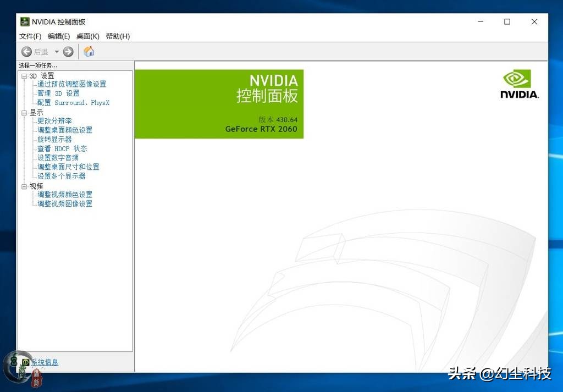
Task: Open the 系统信息 link
Action: click(46, 362)
